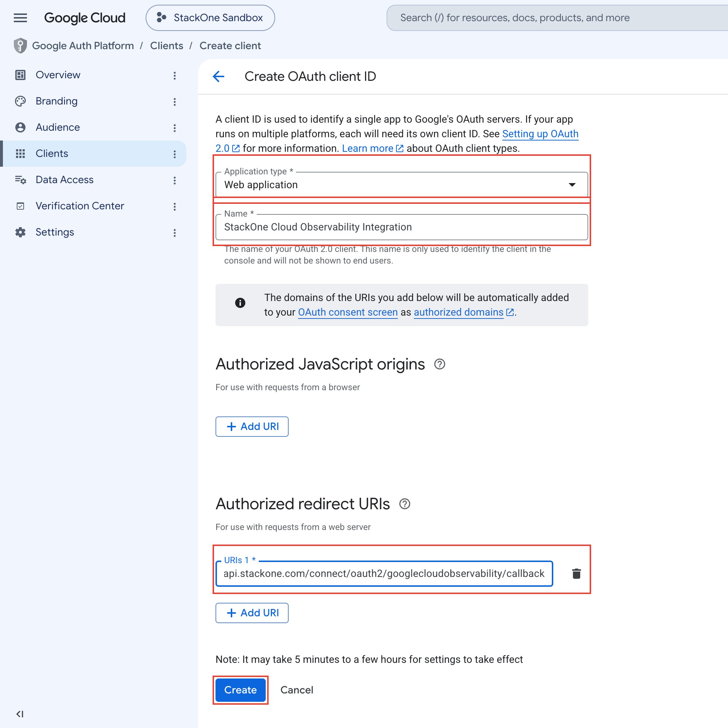Click the Google Auth Platform shield icon
Screen dimensions: 728x728
[20, 45]
